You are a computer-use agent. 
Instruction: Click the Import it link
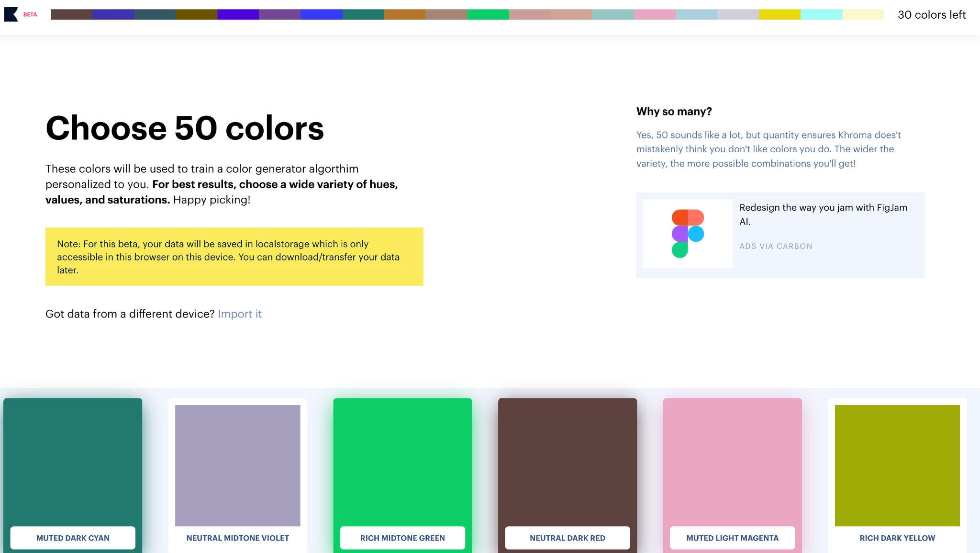pyautogui.click(x=239, y=313)
